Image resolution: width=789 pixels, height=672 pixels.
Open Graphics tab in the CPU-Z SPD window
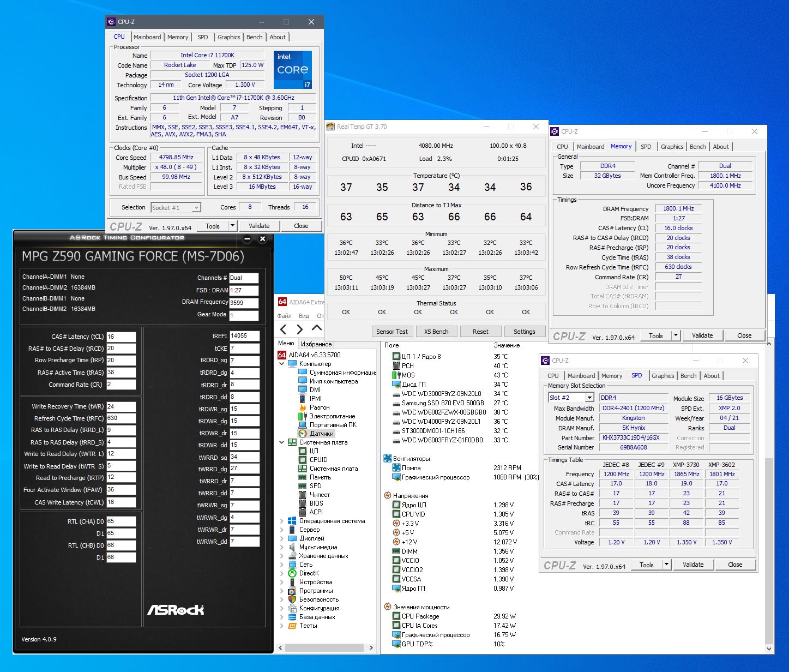(663, 376)
